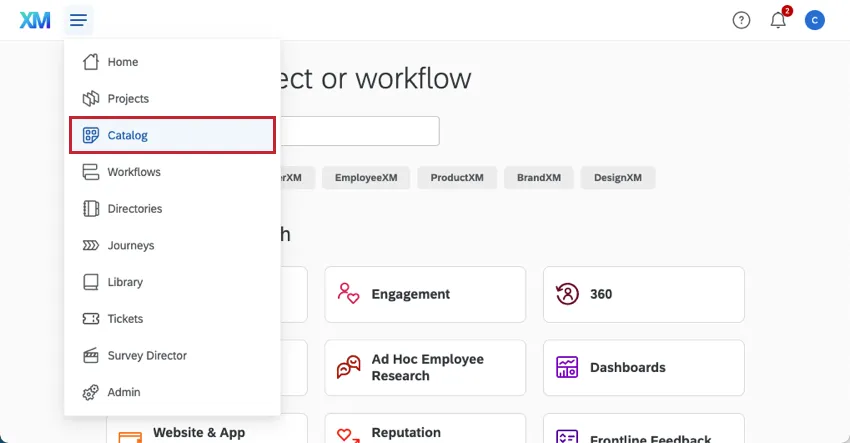The image size is (850, 443).
Task: Click the project search input field
Action: pyautogui.click(x=360, y=131)
